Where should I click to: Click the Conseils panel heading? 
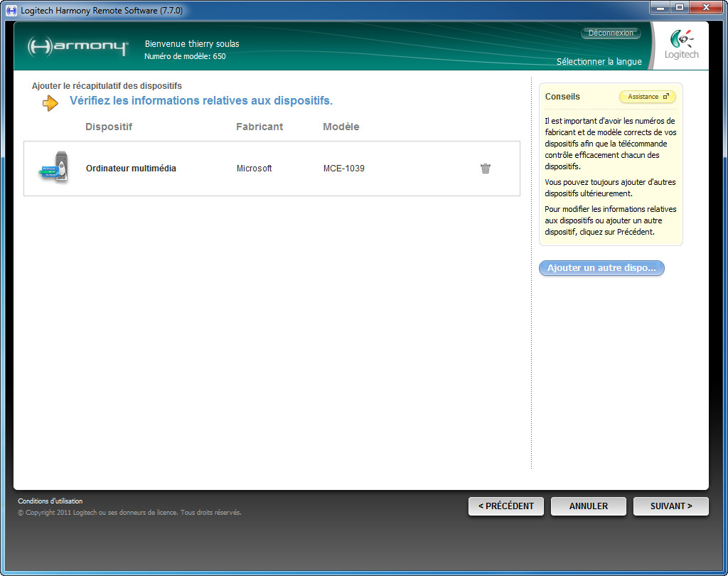coord(562,97)
